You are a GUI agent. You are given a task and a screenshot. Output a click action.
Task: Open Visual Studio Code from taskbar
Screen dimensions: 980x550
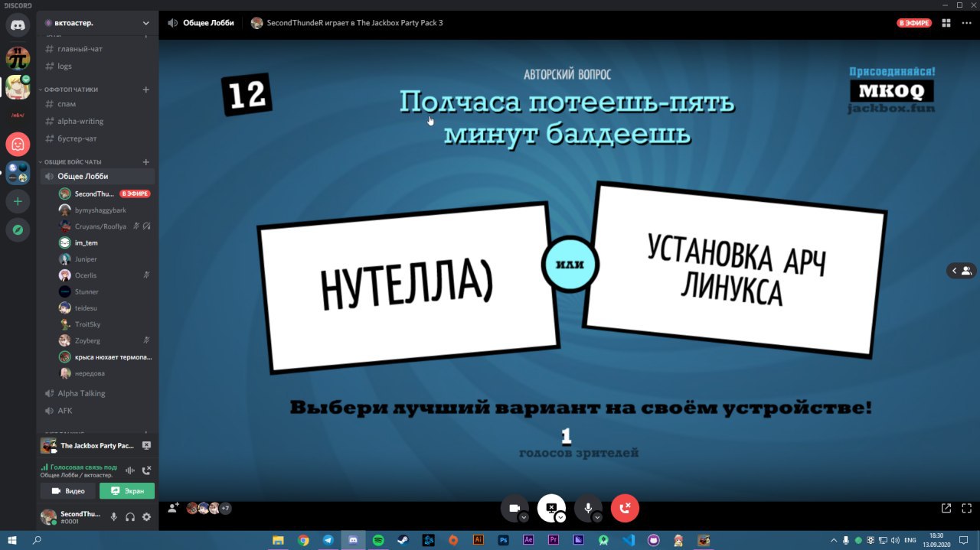coord(629,540)
